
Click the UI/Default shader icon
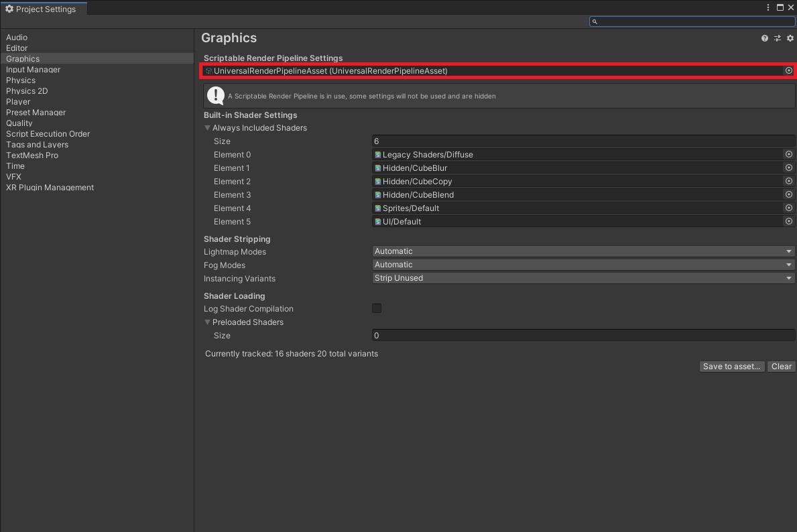pos(377,222)
